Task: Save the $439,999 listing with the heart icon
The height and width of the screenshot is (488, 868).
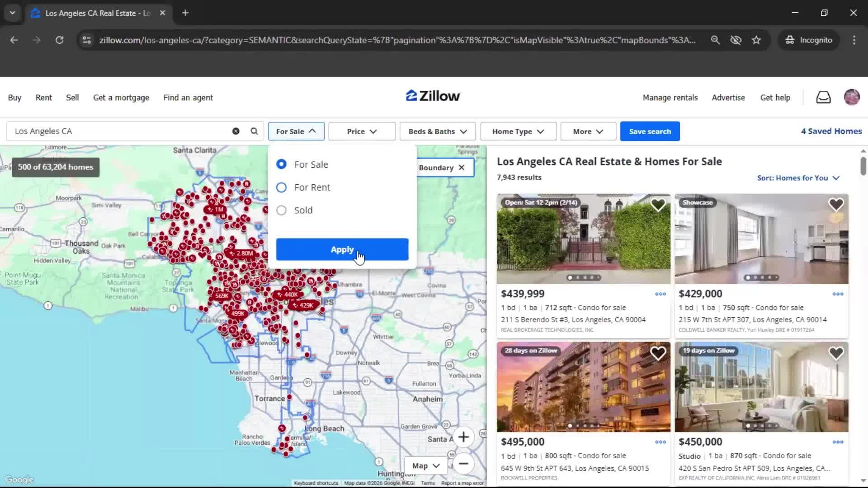Action: [x=658, y=205]
